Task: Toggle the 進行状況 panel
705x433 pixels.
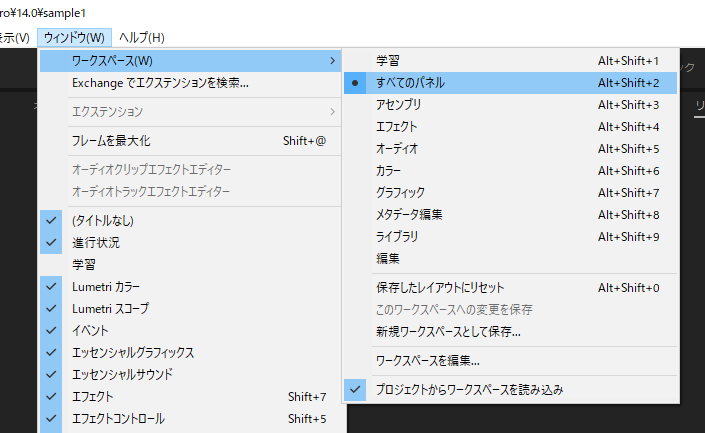Action: click(x=191, y=242)
